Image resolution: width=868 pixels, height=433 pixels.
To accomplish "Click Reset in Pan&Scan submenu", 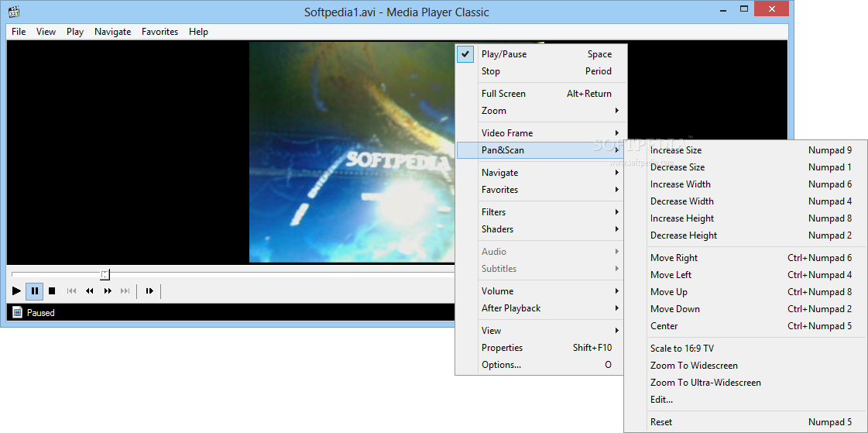I will [746, 422].
